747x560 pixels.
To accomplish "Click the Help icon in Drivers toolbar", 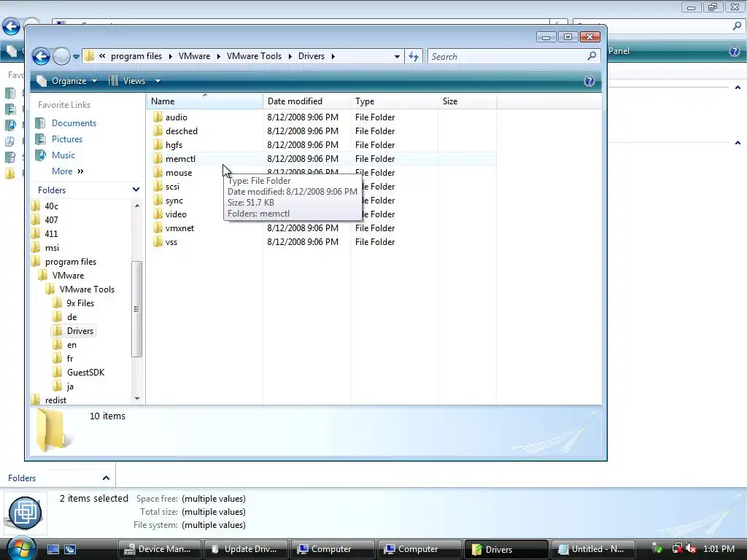I will 589,81.
